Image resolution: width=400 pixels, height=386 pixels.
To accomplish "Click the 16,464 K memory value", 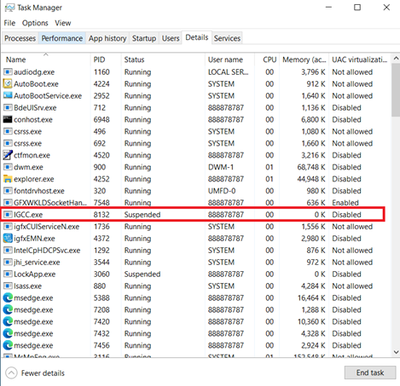I will click(x=311, y=298).
